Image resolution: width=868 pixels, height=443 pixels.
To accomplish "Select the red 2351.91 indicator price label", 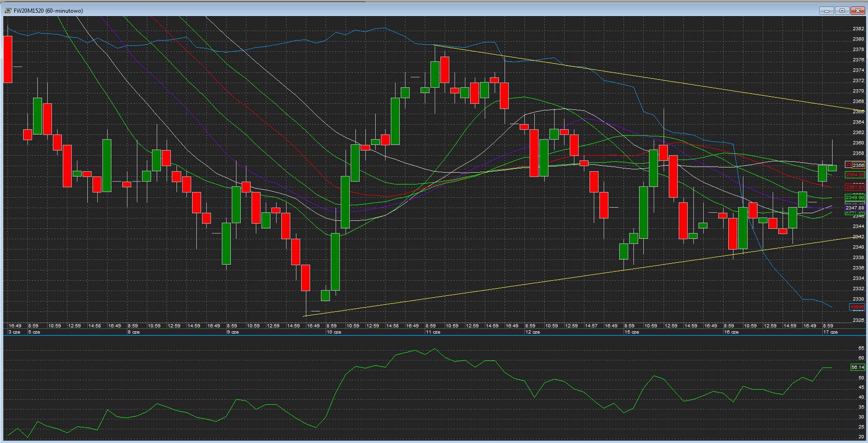I will [x=855, y=187].
